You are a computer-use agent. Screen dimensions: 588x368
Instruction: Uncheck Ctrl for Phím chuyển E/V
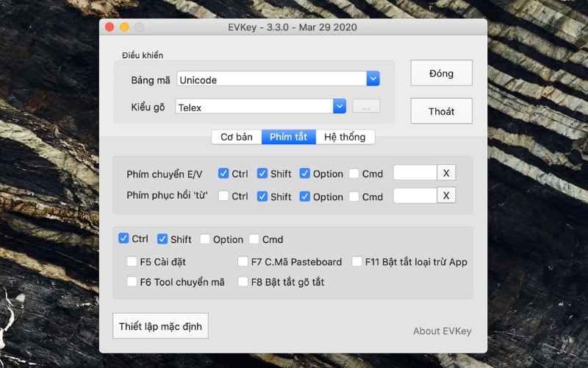tap(223, 173)
